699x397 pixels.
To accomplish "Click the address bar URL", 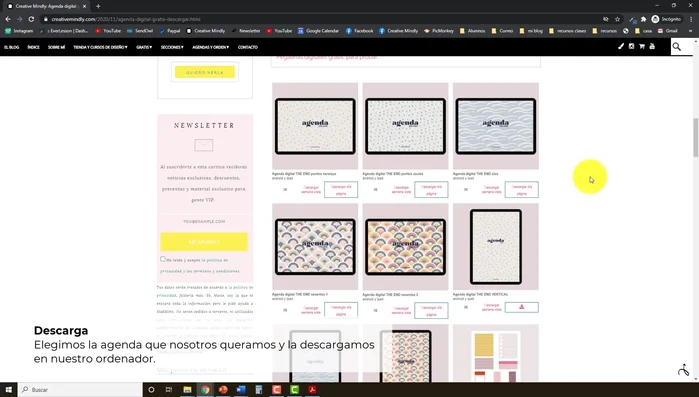I will point(126,19).
